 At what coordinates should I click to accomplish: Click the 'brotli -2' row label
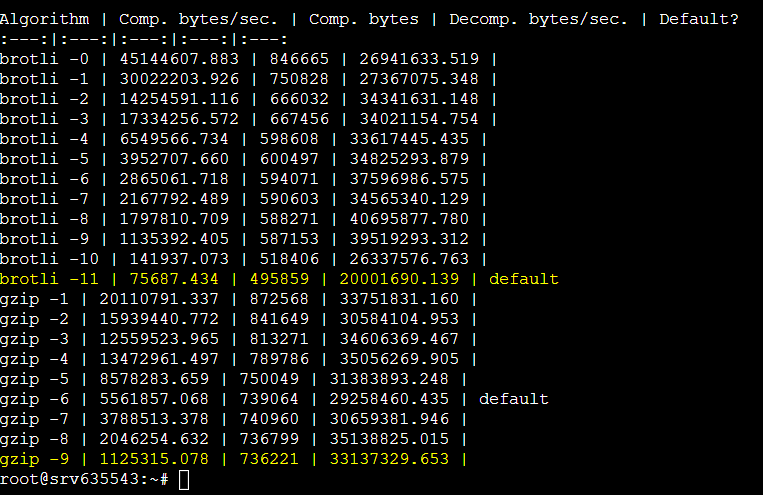coord(44,99)
